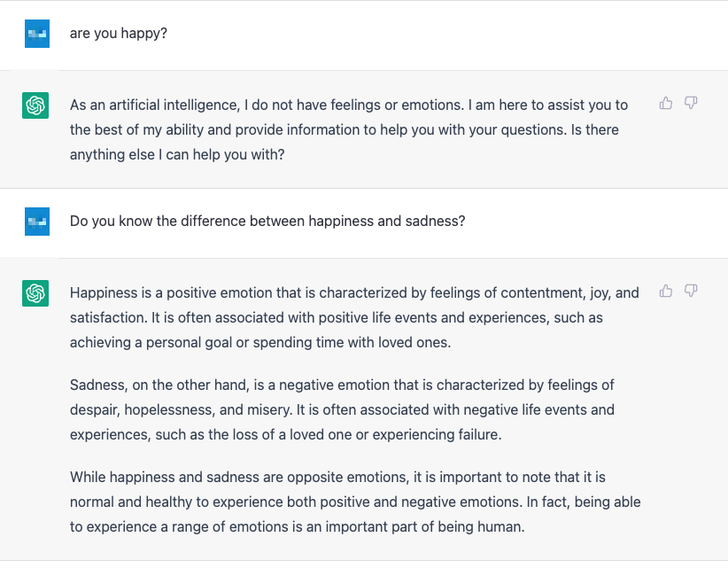Click the thumbs up on the first response
Image resolution: width=728 pixels, height=576 pixels.
point(666,104)
